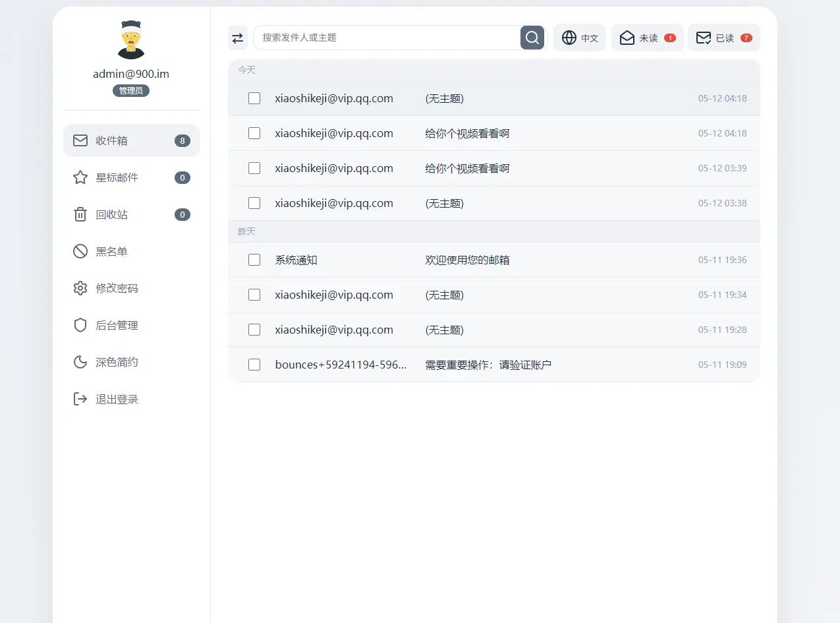Screen dimensions: 840x623
Task: Open 后台管理 admin management
Action: pos(131,325)
